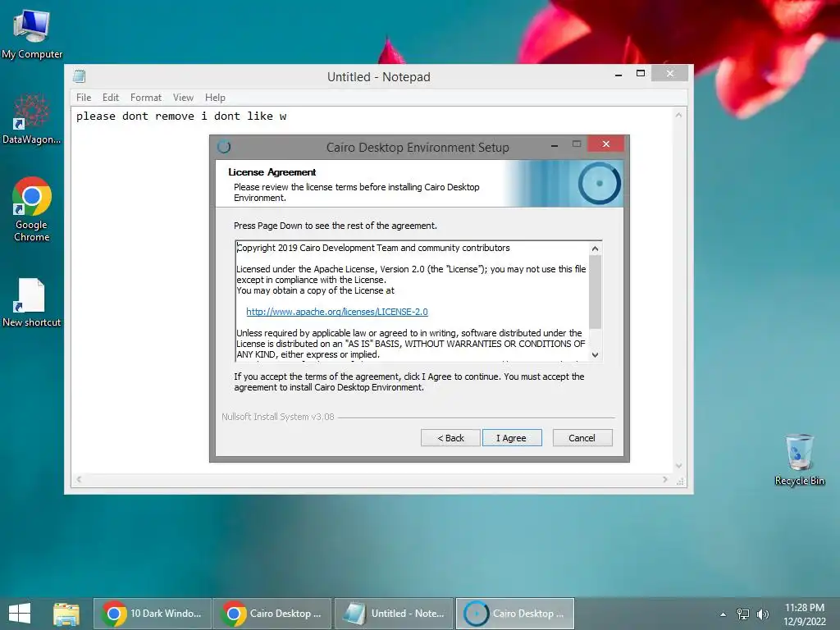Viewport: 840px width, 630px height.
Task: Open the Notepad Edit menu
Action: [x=111, y=98]
